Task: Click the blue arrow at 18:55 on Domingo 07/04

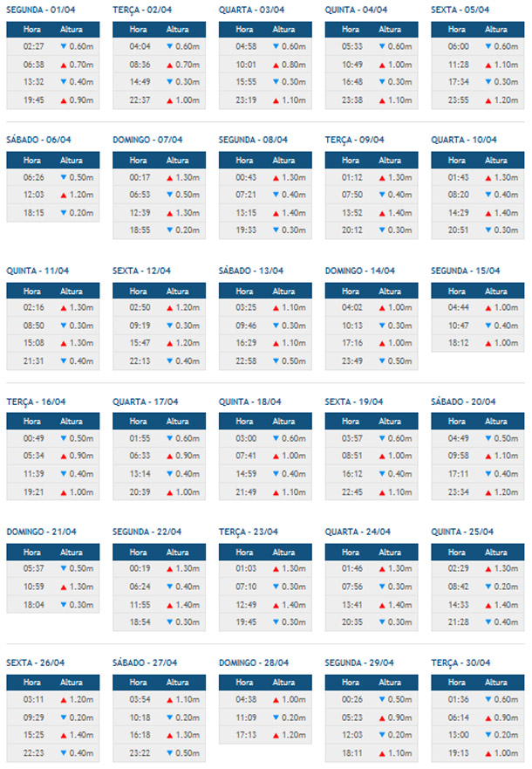Action: 169,230
